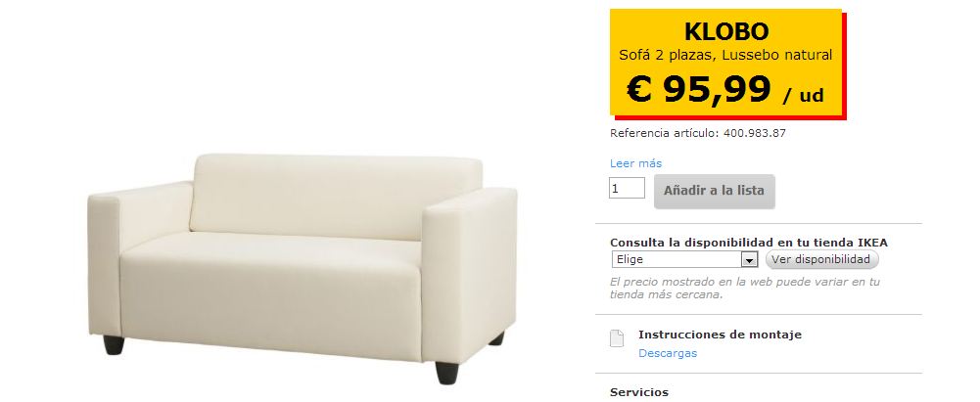Open the Elige store selection dropdown
Viewport: 980px width, 402px height.
[x=684, y=259]
